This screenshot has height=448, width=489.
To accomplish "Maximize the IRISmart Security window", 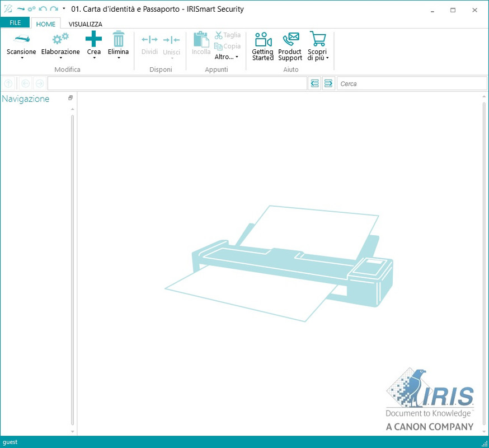I will click(453, 10).
